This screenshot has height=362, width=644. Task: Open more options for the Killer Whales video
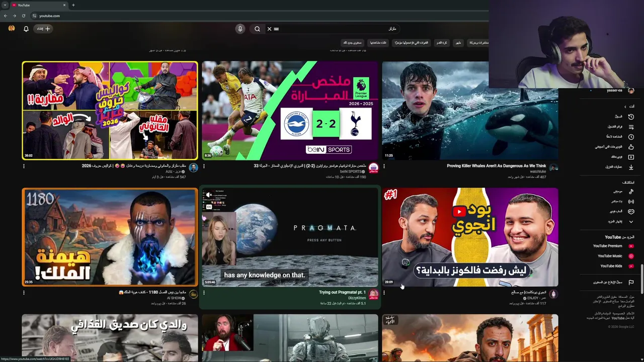[384, 166]
